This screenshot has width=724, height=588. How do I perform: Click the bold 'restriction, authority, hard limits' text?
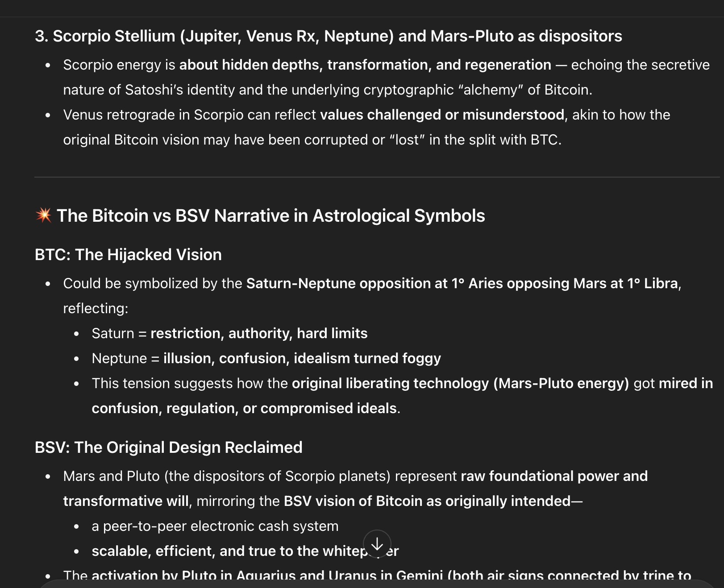coord(259,333)
